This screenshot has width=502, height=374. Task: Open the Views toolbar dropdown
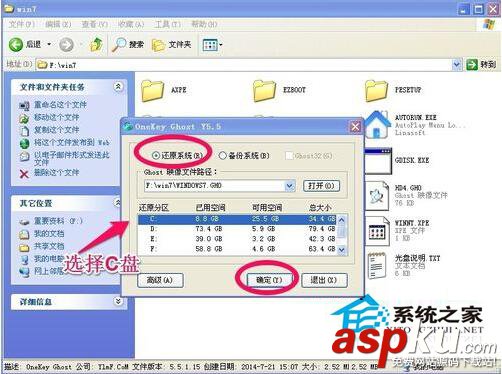coord(212,45)
